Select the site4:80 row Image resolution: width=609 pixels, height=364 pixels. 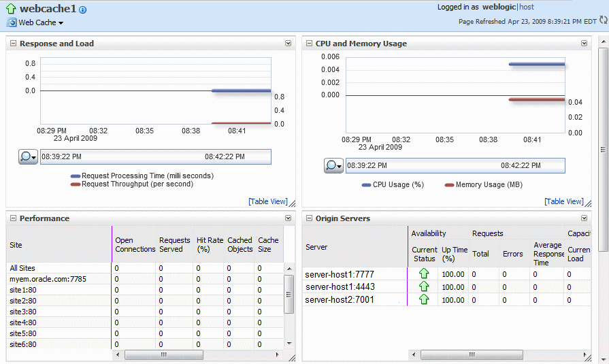coord(144,322)
